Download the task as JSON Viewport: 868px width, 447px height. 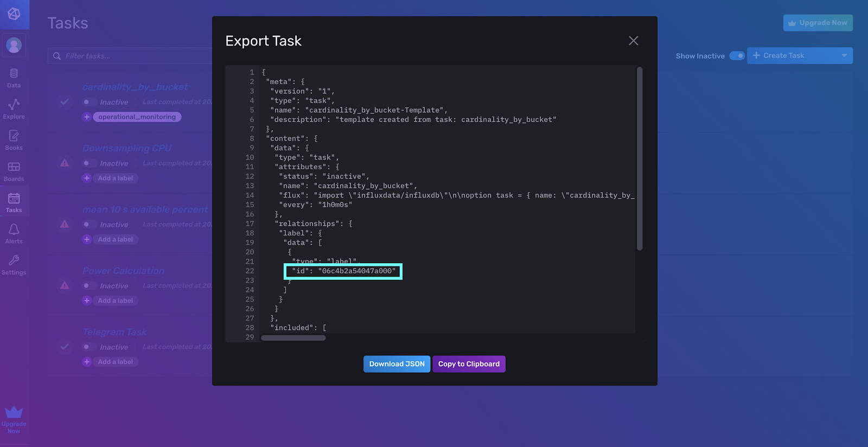[x=397, y=364]
